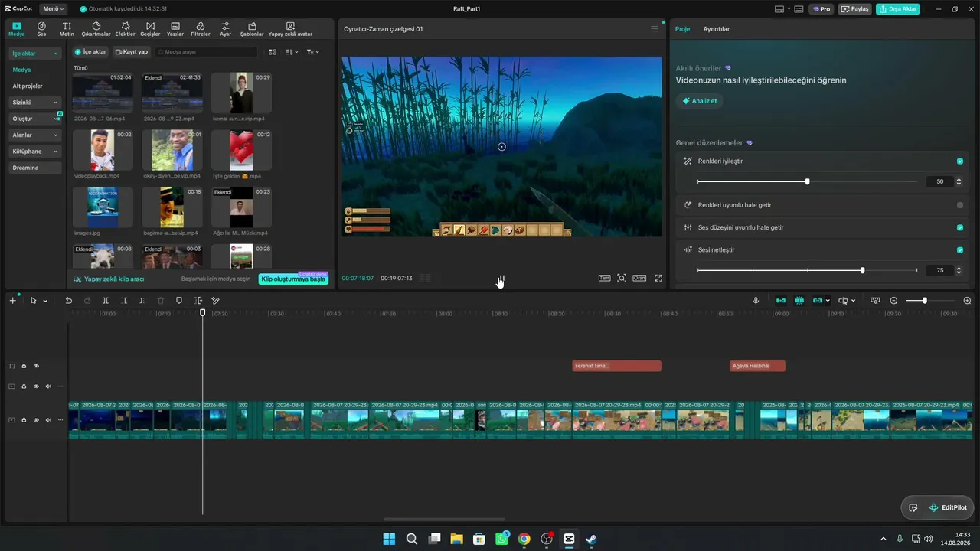Toggle Ses düzeyini uyumlu hale getir checkbox
Viewport: 980px width, 551px height.
pos(960,227)
